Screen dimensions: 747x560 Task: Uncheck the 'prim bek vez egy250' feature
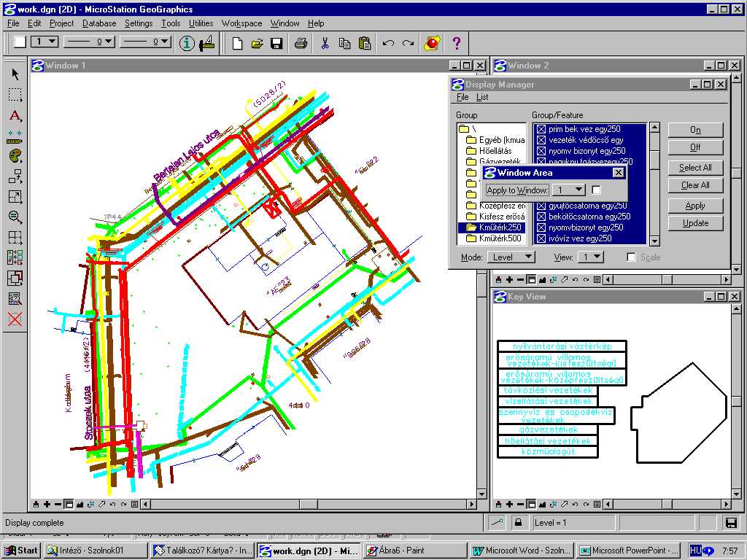(541, 129)
